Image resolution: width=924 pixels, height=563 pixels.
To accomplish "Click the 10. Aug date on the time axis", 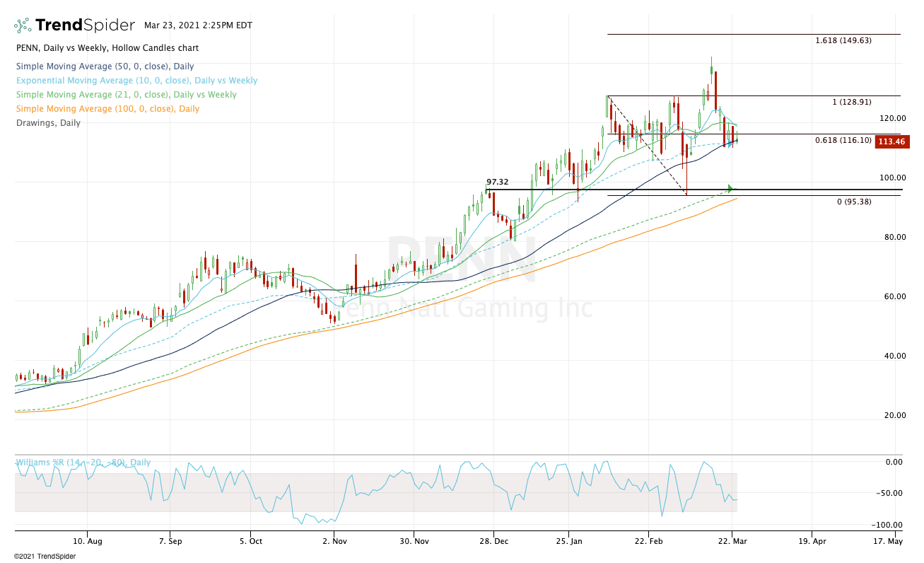I will coord(87,541).
